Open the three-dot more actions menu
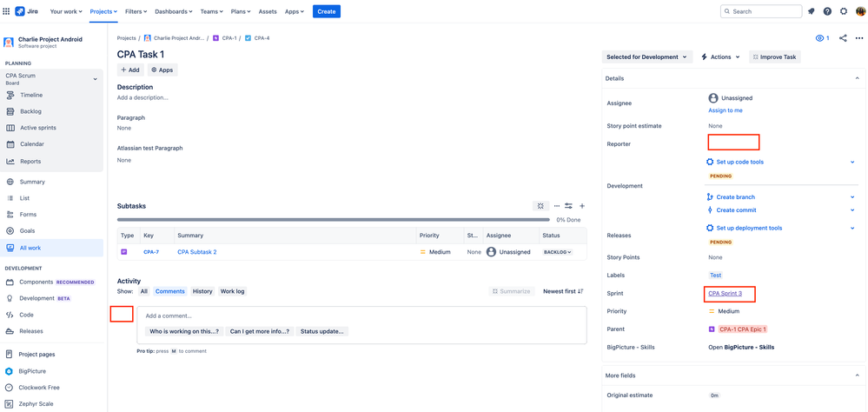Image resolution: width=868 pixels, height=412 pixels. point(859,38)
